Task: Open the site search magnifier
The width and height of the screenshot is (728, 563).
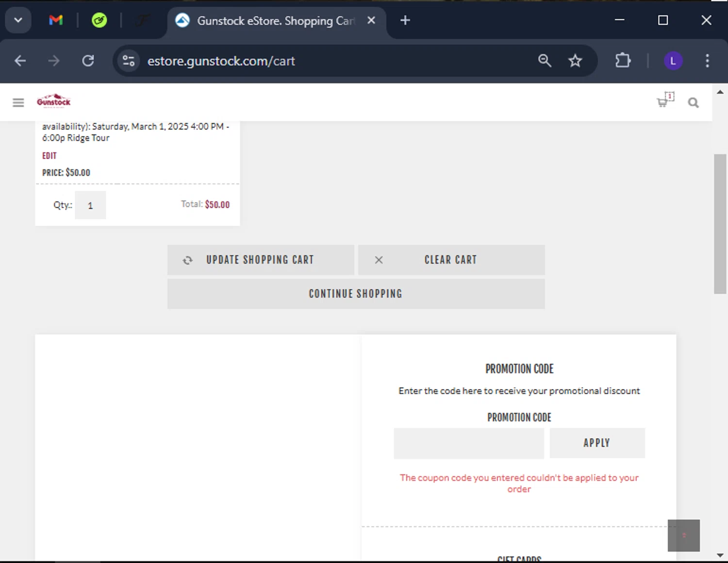Action: 693,102
